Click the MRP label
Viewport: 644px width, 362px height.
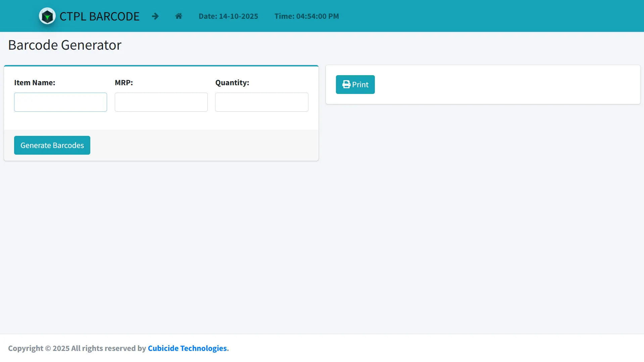(124, 83)
